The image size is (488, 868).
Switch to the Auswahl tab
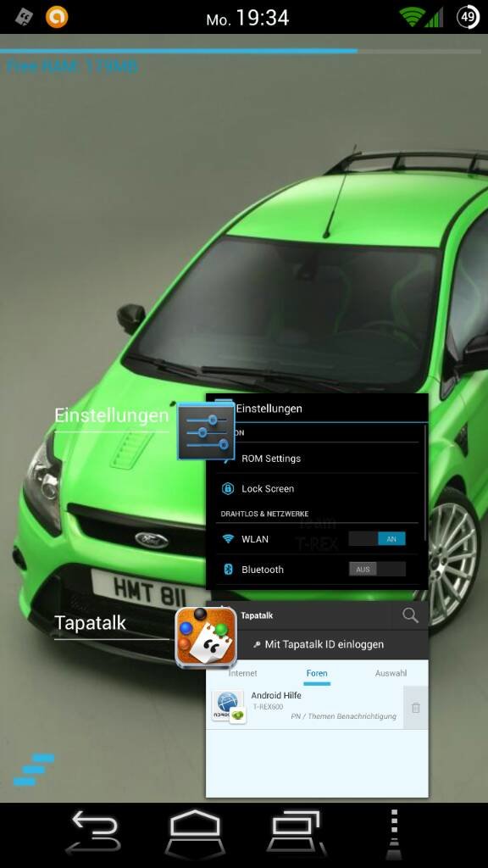coord(391,673)
